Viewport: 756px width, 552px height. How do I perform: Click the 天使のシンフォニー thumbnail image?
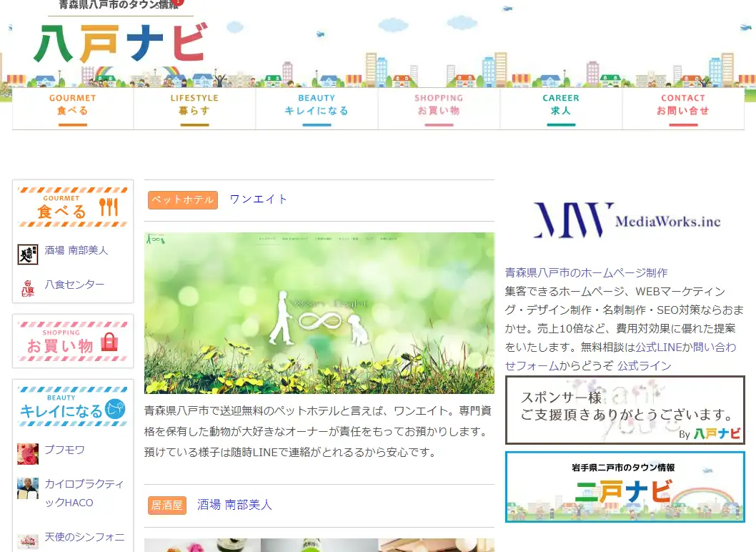tap(27, 541)
